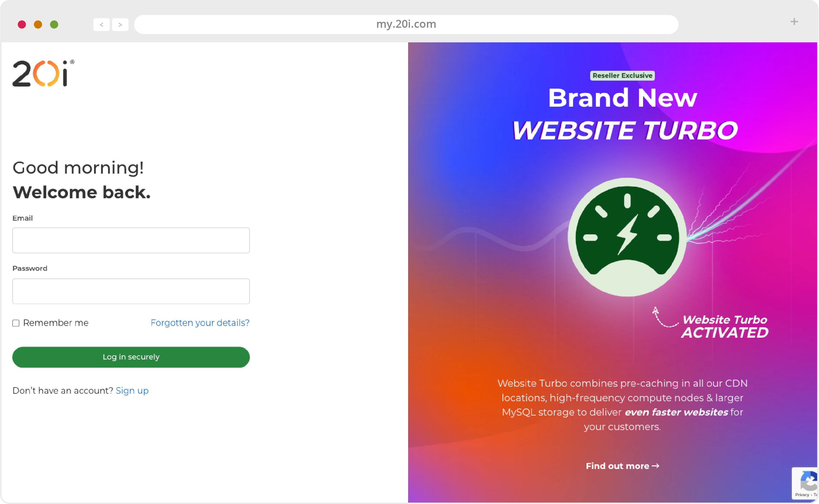Open the browser history dropdown

101,24
